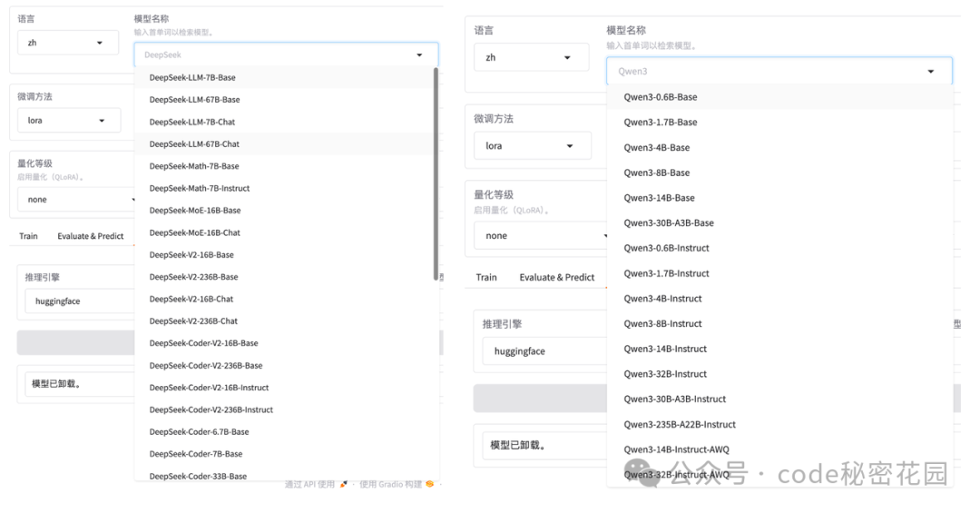
Task: Select DeepSeek-Coder-V2-16B-Instruct option
Action: (x=284, y=388)
